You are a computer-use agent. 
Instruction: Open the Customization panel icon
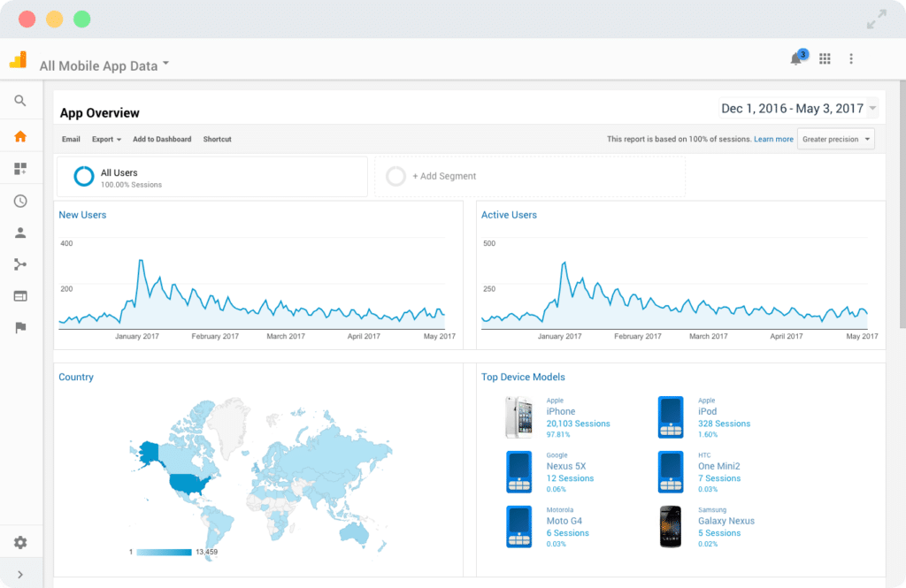(x=20, y=167)
